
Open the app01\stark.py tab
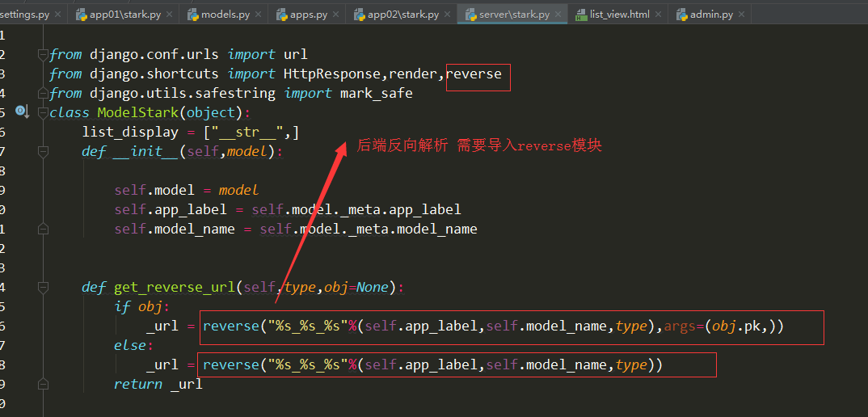click(x=126, y=15)
